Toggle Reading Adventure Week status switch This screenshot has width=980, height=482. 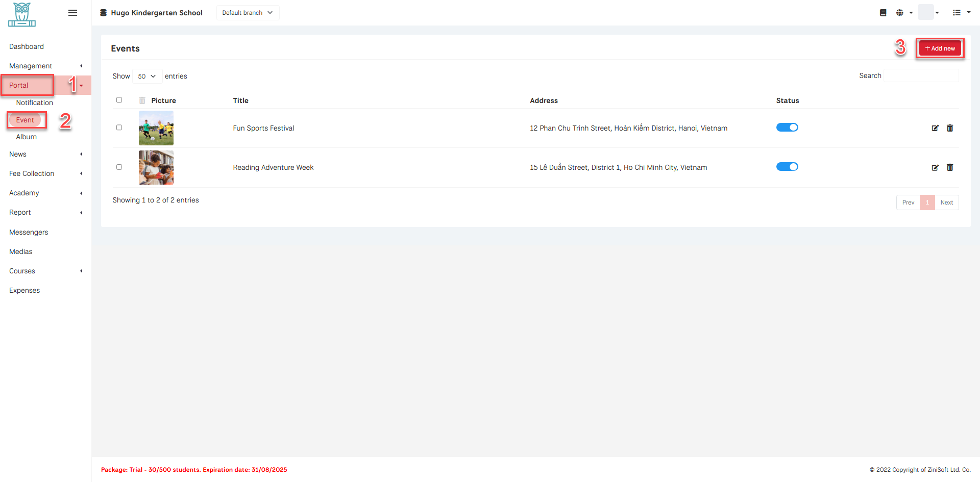[x=787, y=167]
